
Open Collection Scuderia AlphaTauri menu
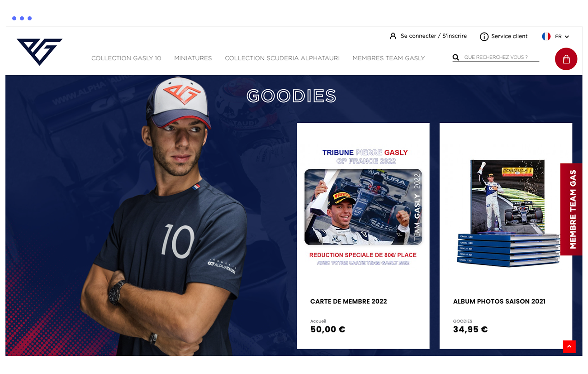(x=282, y=58)
